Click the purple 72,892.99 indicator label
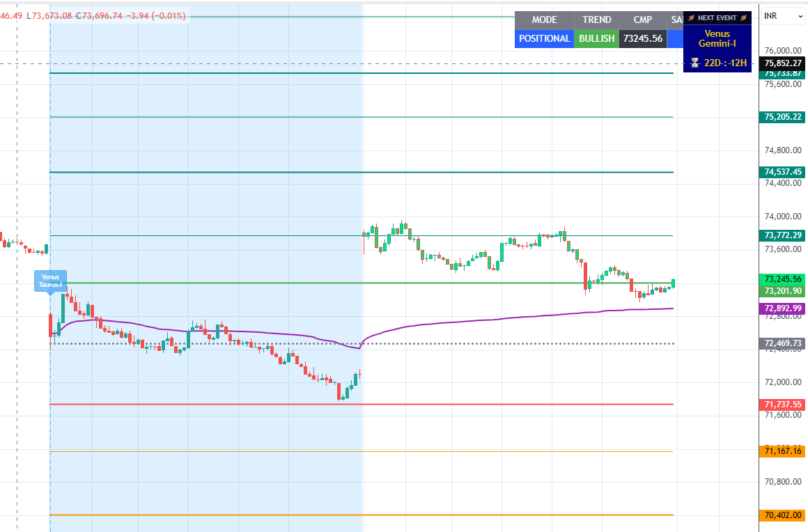The height and width of the screenshot is (532, 808). click(x=783, y=308)
